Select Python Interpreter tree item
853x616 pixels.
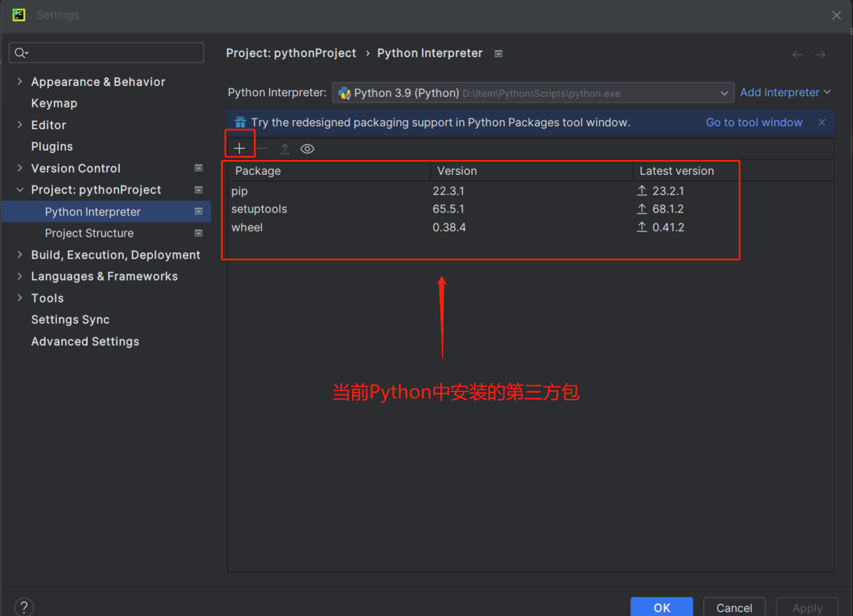106,211
